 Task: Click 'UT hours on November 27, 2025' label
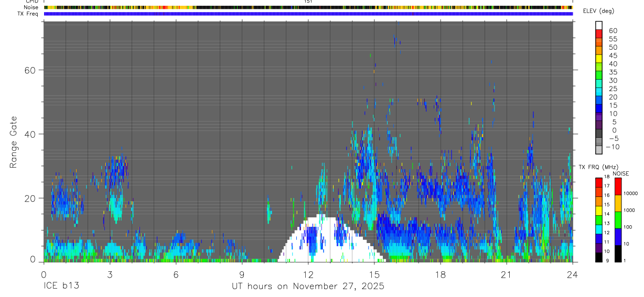point(308,286)
